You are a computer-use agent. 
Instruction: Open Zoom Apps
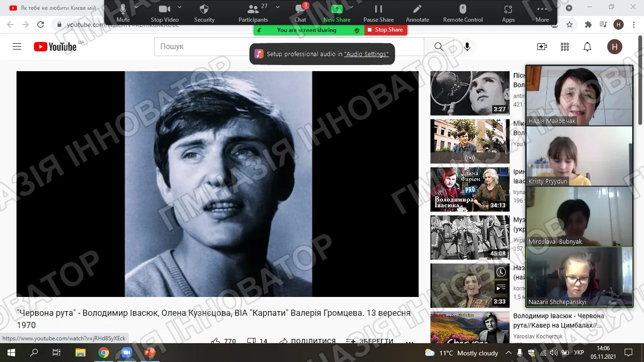click(508, 13)
